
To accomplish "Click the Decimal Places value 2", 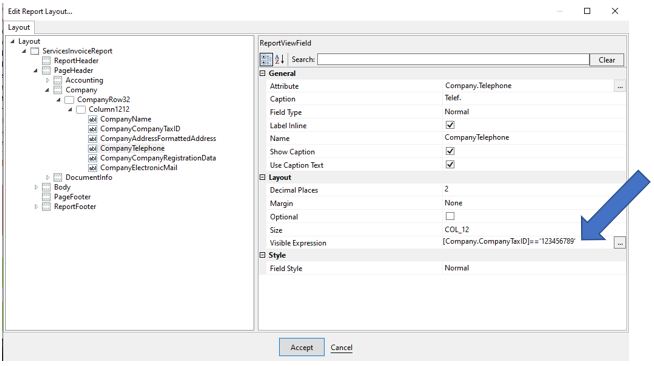I will tap(446, 189).
